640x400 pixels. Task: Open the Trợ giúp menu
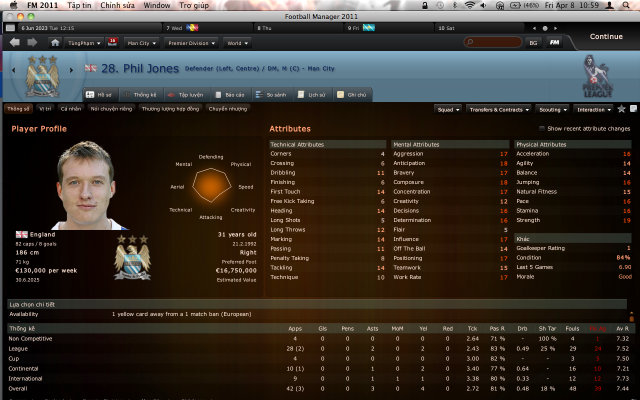[194, 5]
